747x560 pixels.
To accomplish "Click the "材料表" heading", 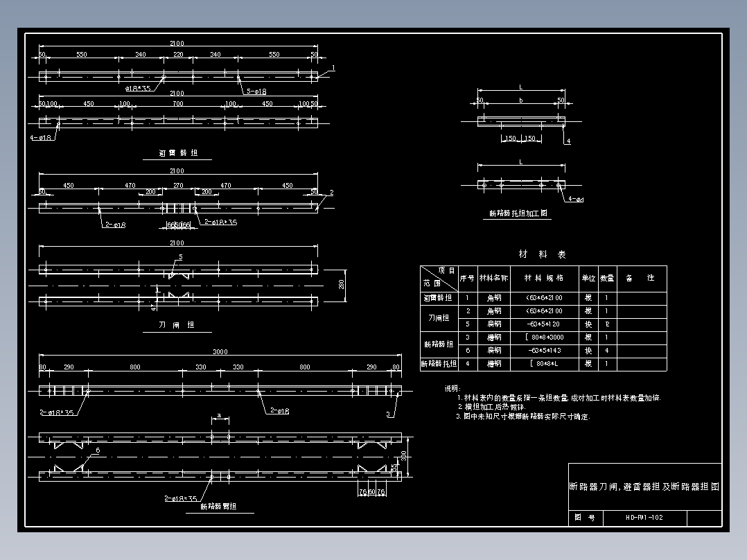I will pos(542,254).
